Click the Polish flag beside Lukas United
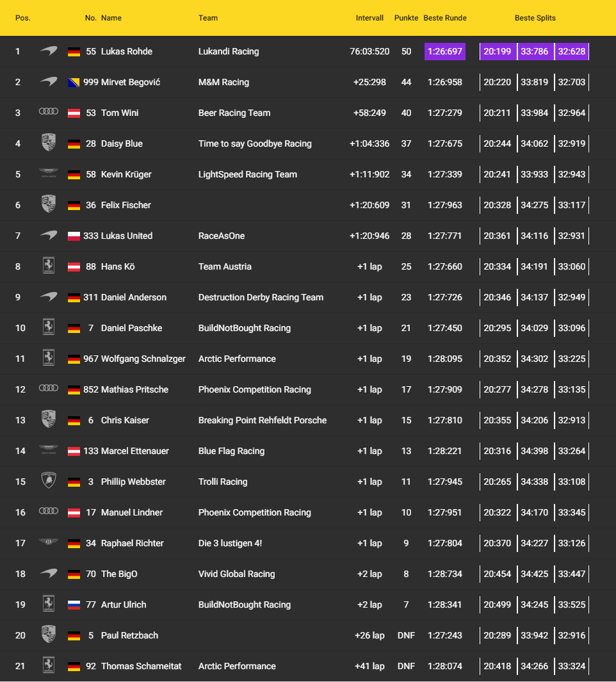 coord(74,236)
